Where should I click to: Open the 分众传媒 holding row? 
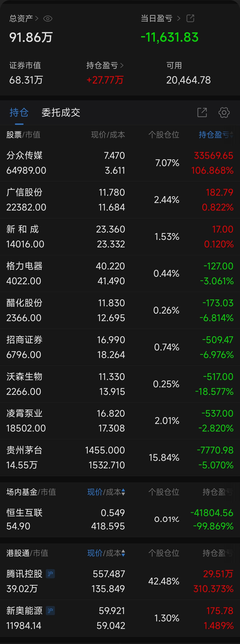tap(120, 163)
